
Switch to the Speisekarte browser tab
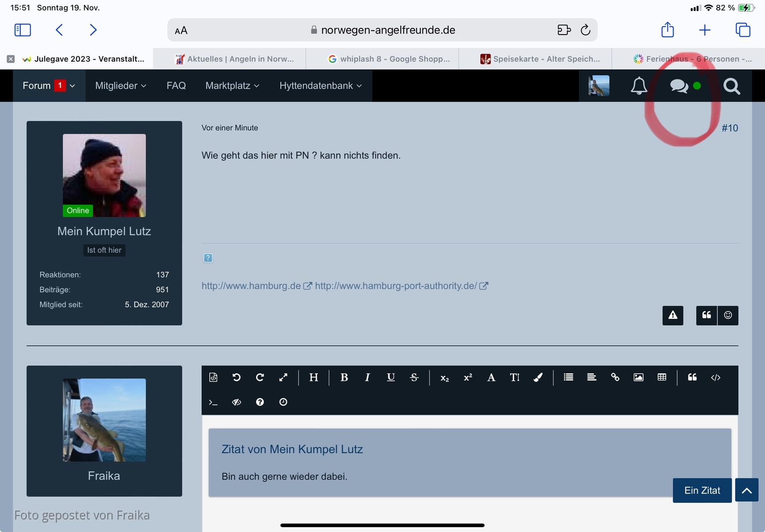(x=540, y=59)
